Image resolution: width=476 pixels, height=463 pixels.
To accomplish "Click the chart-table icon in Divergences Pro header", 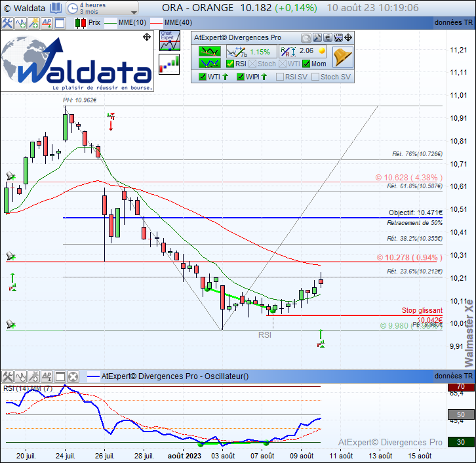I will click(338, 37).
